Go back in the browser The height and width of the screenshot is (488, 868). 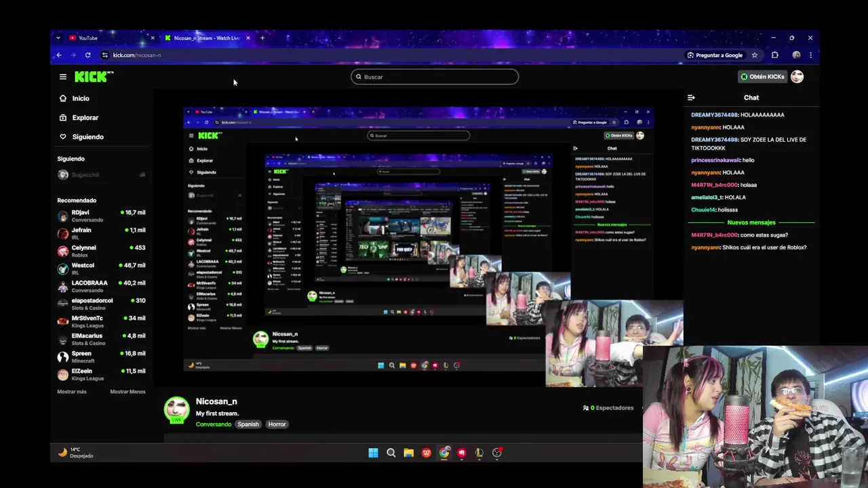(59, 55)
